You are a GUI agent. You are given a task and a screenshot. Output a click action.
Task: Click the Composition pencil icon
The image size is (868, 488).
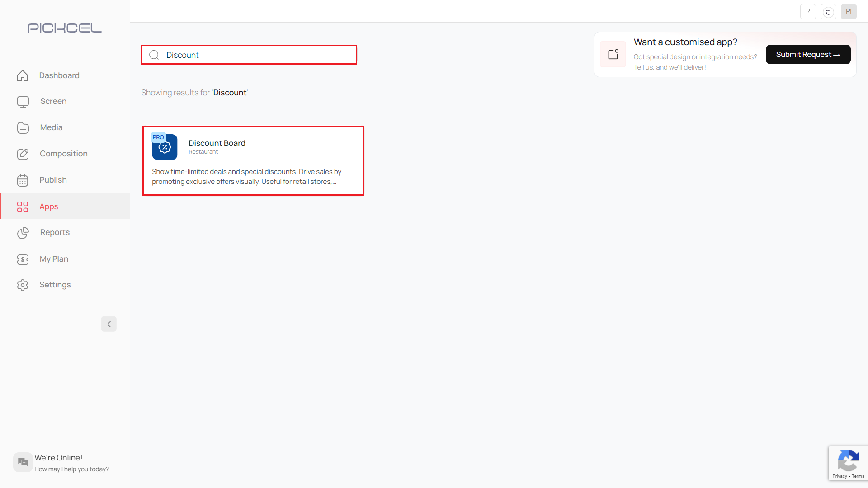(x=23, y=154)
